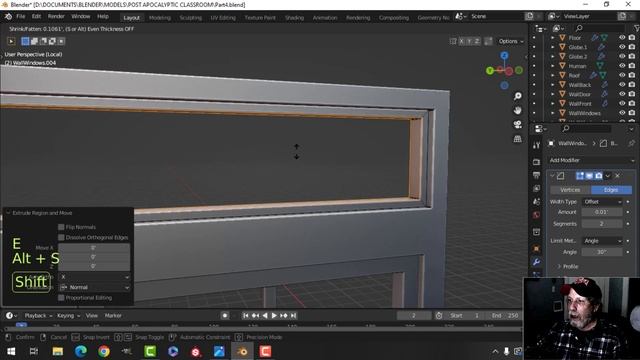
Task: Open the bevel modifier extras arrow dropdown
Action: (608, 176)
